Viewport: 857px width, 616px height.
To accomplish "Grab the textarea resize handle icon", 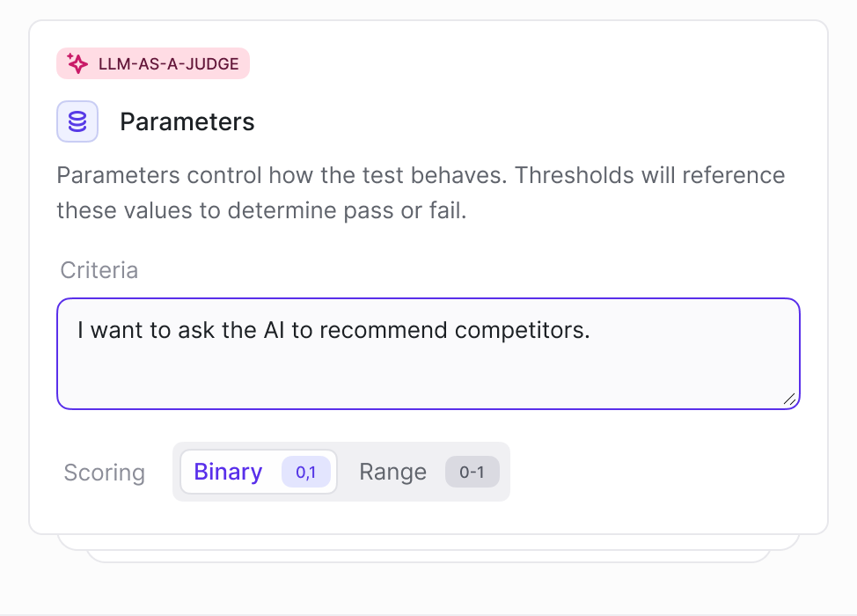I will [x=789, y=399].
